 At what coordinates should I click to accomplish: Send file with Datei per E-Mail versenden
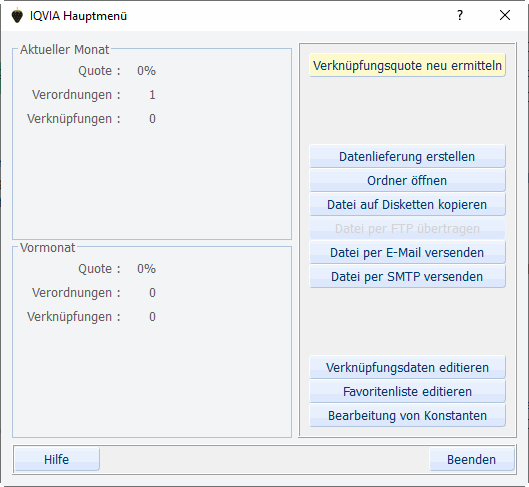(407, 252)
